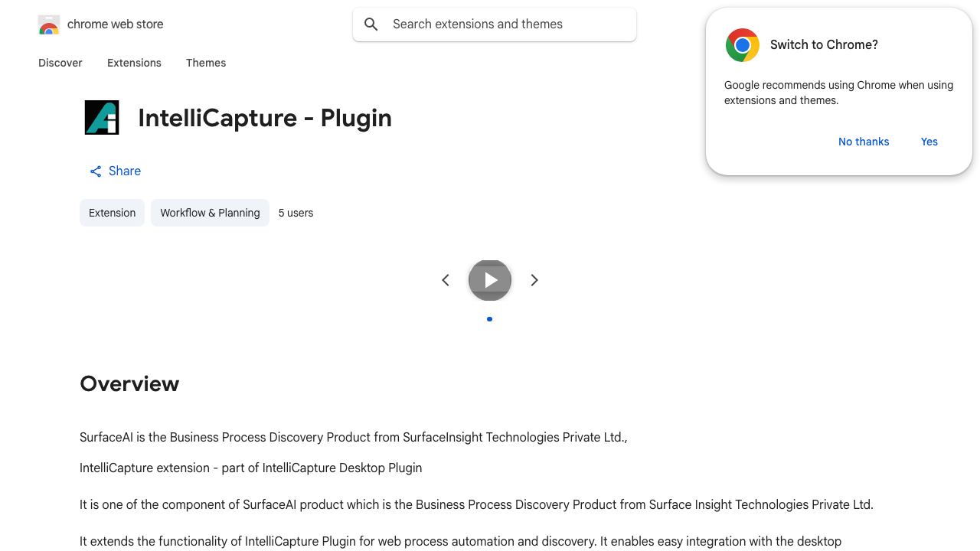
Task: Click the 'Switch to Chrome?' popup title
Action: [824, 44]
